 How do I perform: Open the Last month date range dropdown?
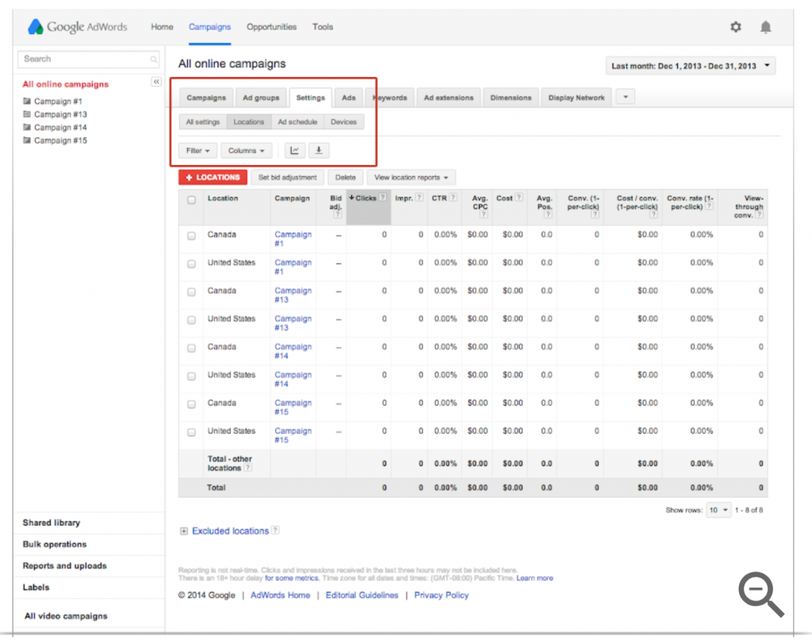coord(690,67)
